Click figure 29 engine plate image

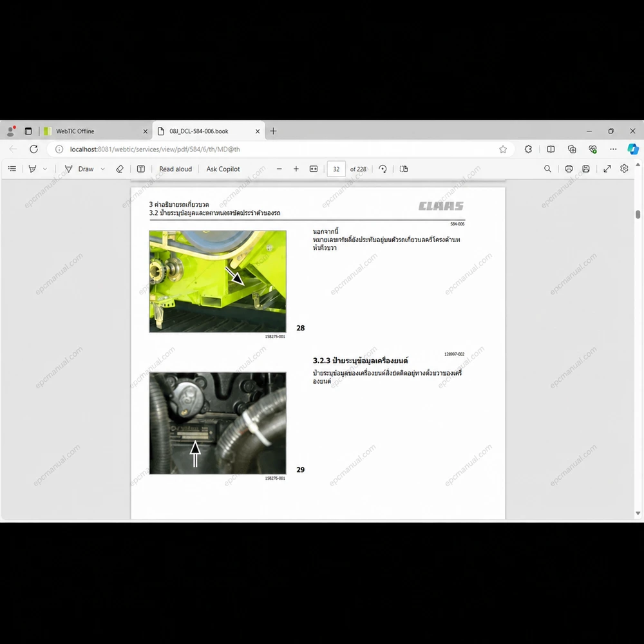click(218, 423)
